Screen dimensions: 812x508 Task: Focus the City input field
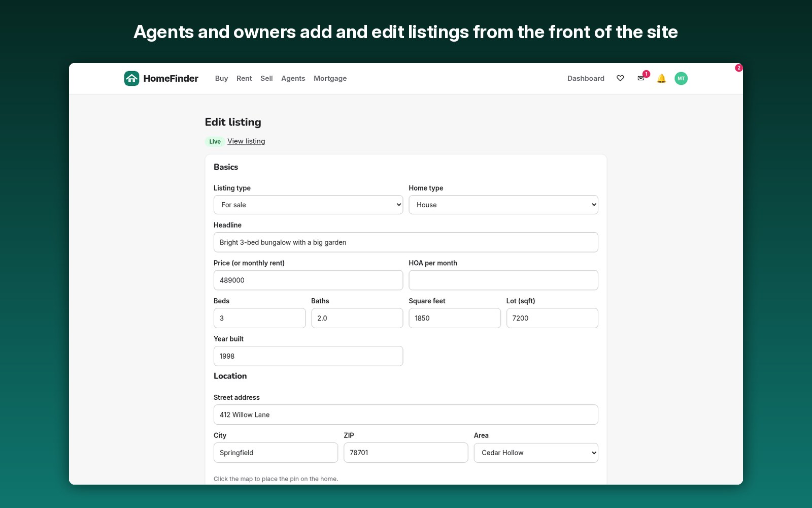pos(276,453)
